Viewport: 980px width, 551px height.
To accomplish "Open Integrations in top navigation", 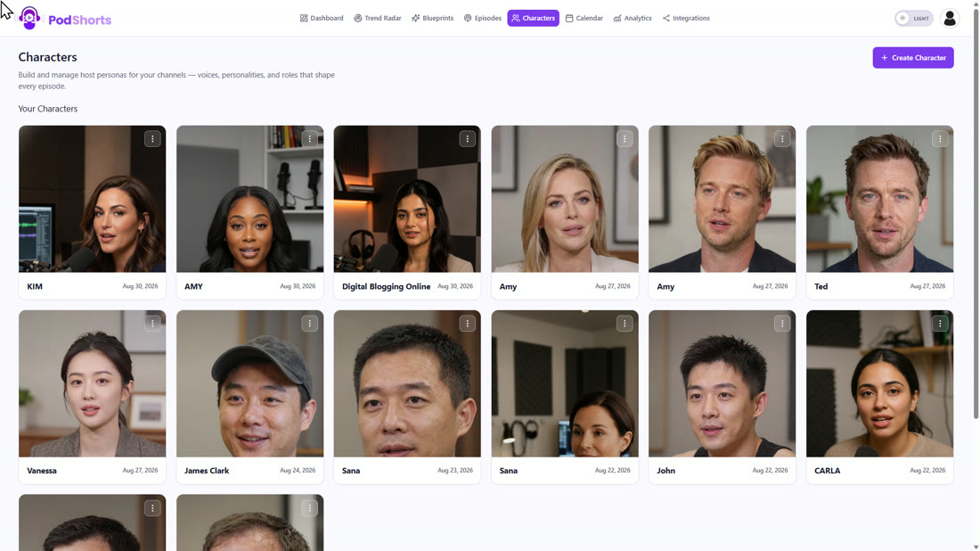I will coord(686,18).
